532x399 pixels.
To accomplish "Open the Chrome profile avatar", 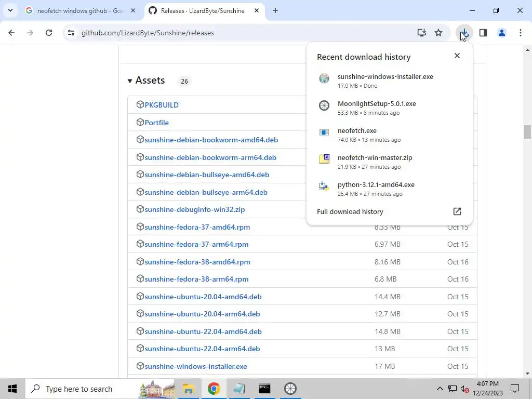I will click(502, 33).
